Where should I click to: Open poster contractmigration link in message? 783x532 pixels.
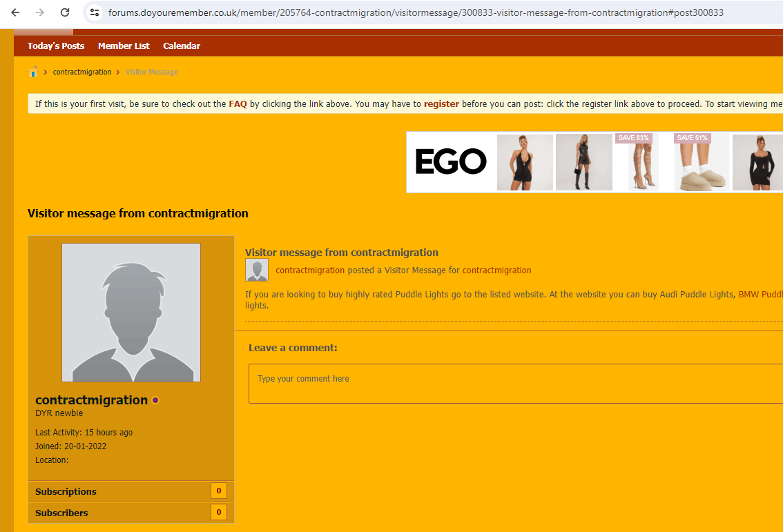click(310, 270)
